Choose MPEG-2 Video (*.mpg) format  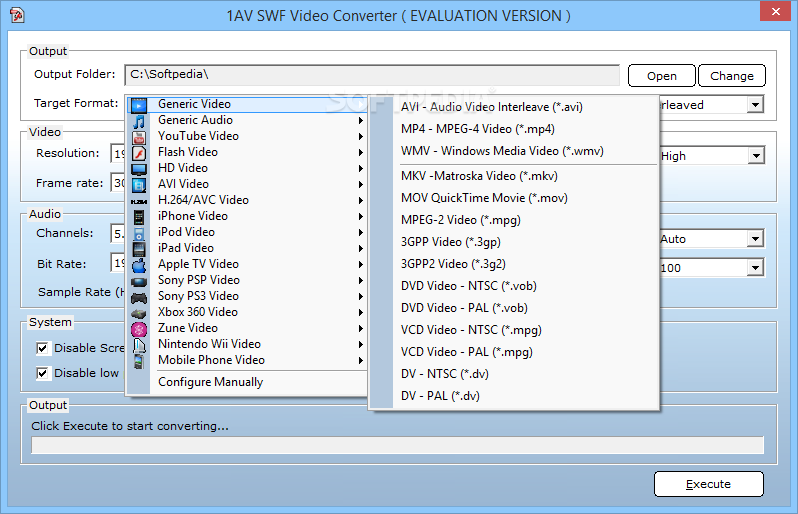(514, 220)
